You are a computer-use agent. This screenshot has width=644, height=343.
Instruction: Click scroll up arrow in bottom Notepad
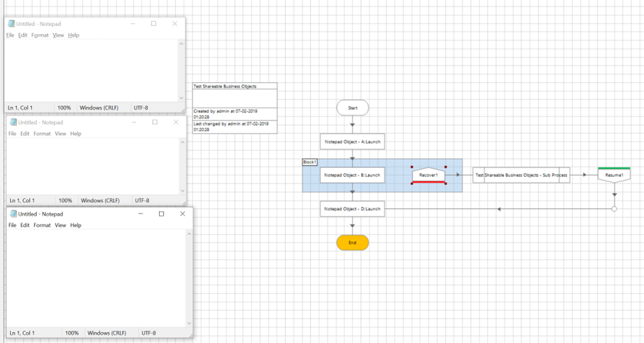[x=189, y=234]
